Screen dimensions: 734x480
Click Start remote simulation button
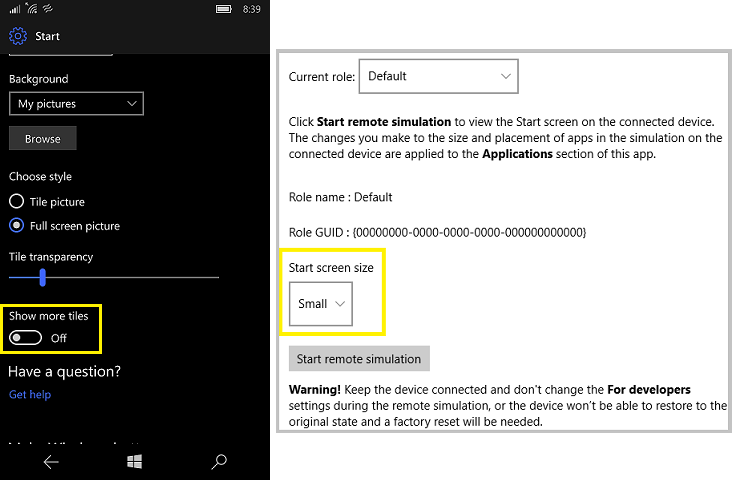click(x=359, y=359)
